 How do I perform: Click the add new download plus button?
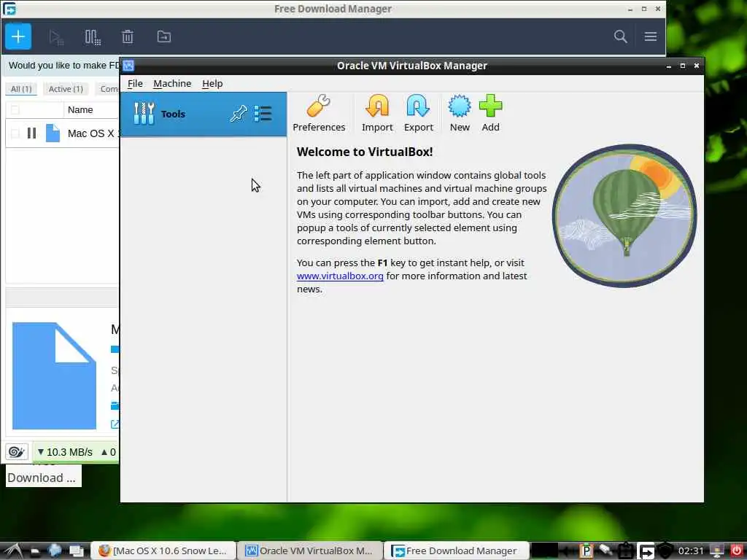tap(18, 36)
